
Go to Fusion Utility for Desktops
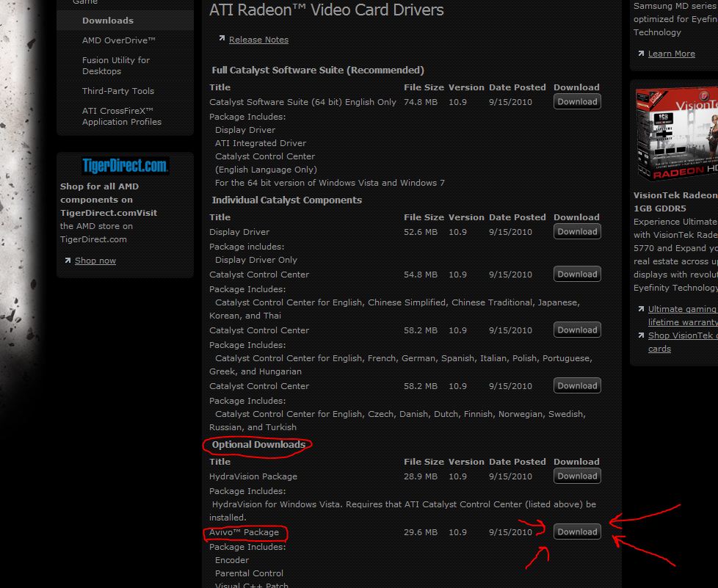click(116, 65)
